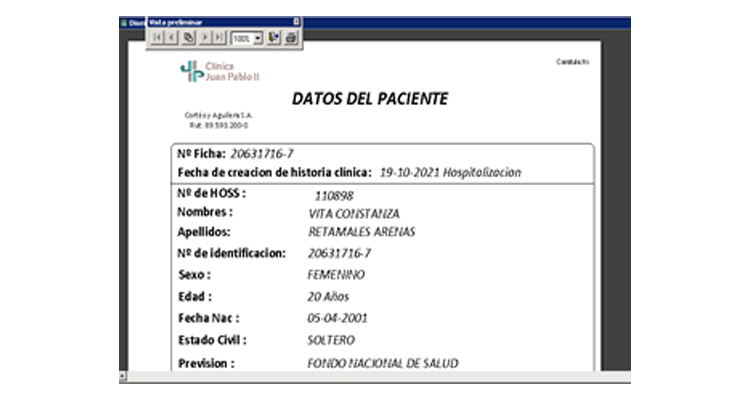This screenshot has width=750, height=400.
Task: Select birth date 05-04-2001
Action: [x=337, y=318]
